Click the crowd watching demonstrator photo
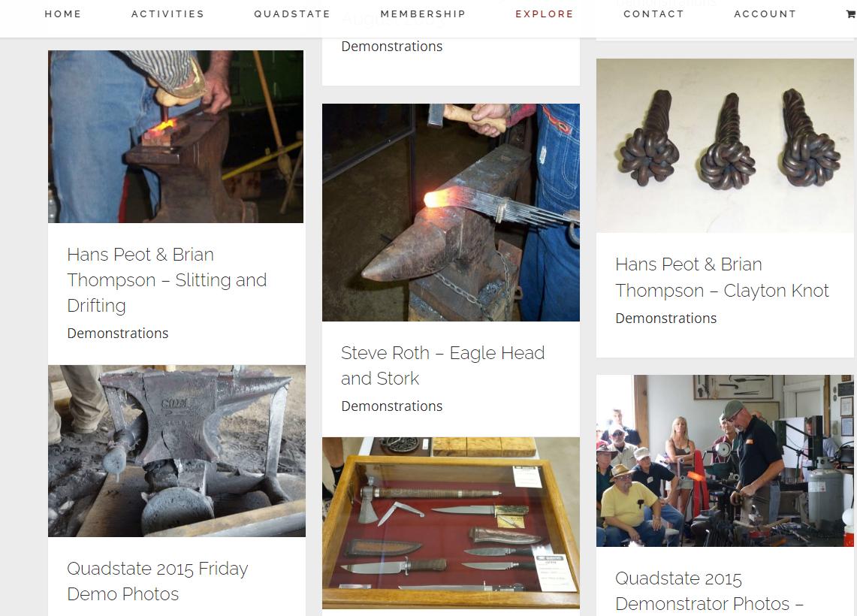 725,460
